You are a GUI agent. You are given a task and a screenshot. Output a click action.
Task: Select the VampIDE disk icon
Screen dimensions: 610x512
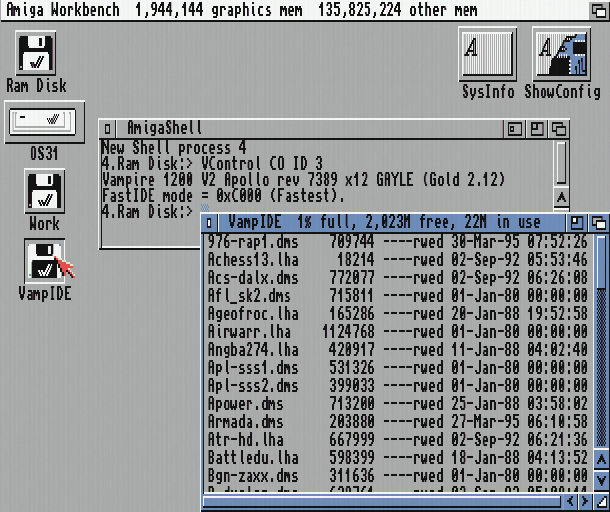coord(44,260)
